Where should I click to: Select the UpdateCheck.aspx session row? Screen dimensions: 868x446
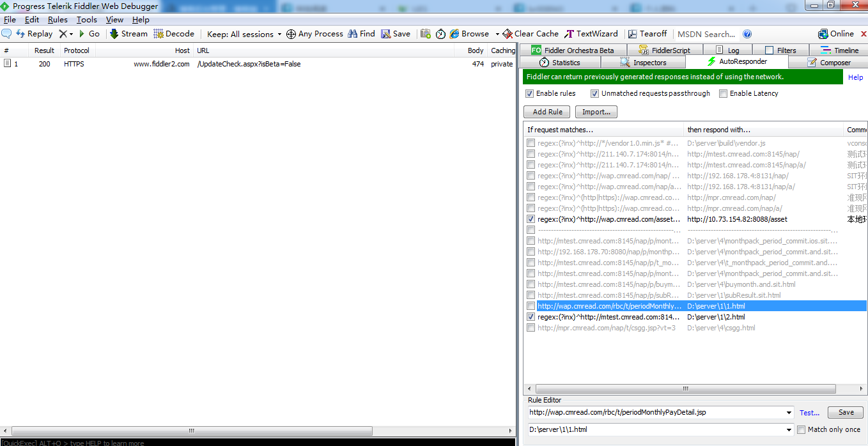[x=258, y=64]
